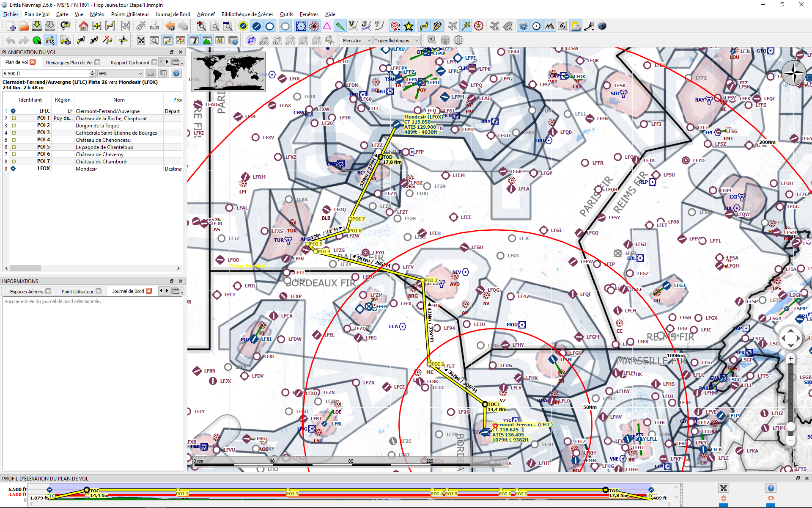This screenshot has width=812, height=508.
Task: Expand the VFR flight type dropdown
Action: point(121,73)
